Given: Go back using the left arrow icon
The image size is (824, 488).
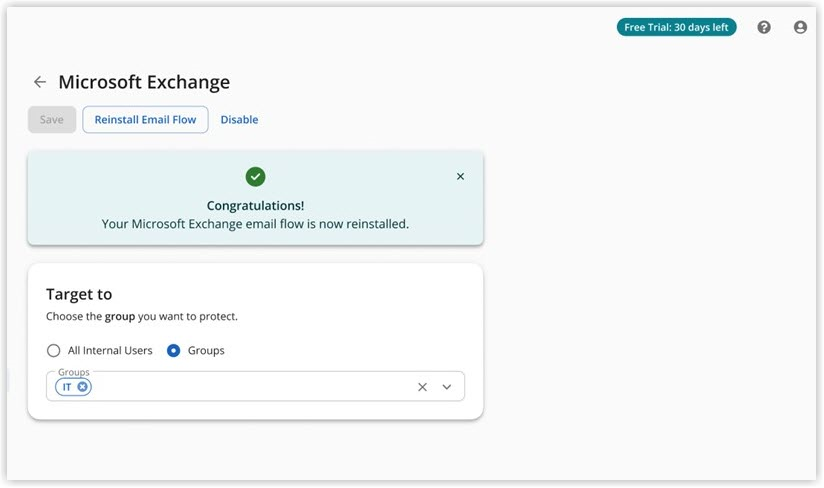Looking at the screenshot, I should pos(40,82).
